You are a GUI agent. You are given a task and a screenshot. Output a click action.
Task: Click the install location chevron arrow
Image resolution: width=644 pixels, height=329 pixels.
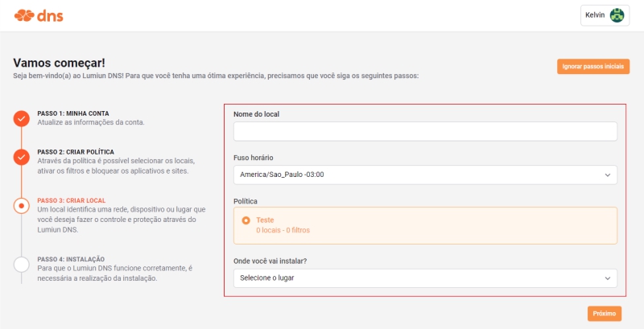608,278
